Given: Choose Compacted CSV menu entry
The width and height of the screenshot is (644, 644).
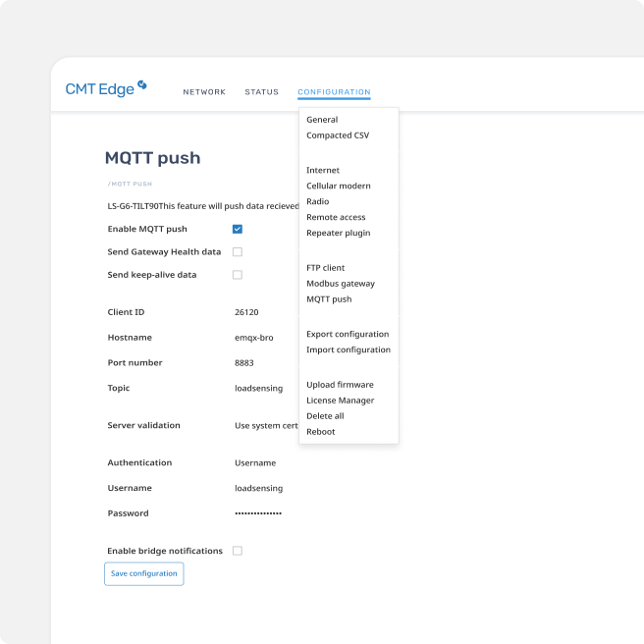Looking at the screenshot, I should 338,135.
